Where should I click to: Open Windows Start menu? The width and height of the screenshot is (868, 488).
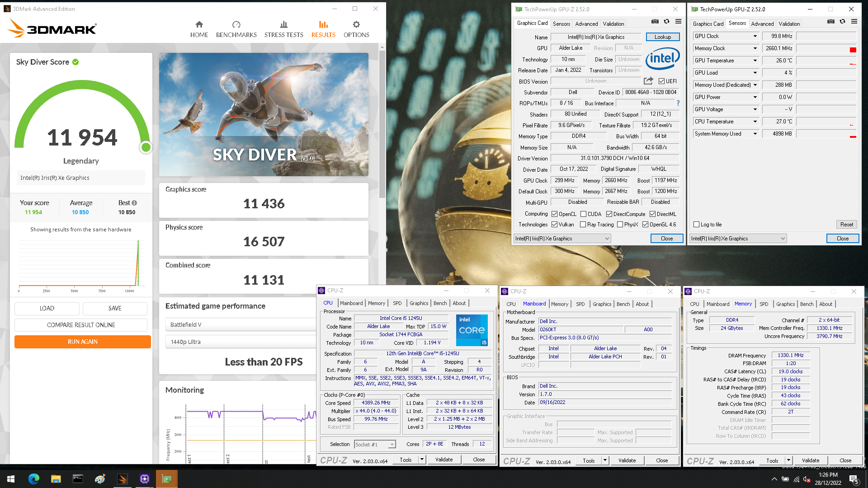pos(11,479)
